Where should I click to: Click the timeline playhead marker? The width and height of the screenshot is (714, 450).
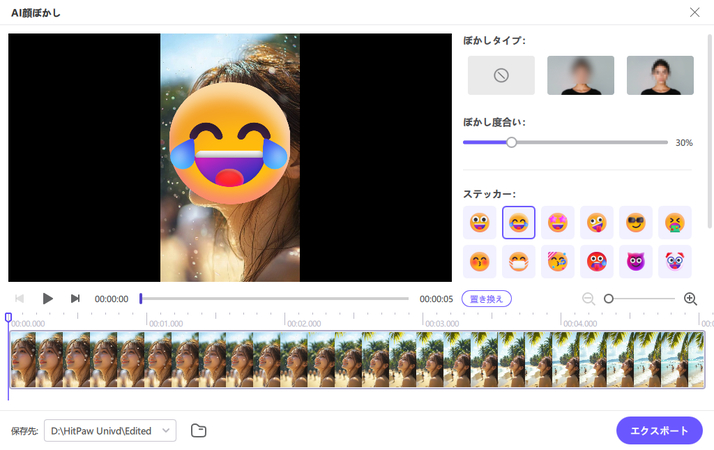tap(8, 317)
